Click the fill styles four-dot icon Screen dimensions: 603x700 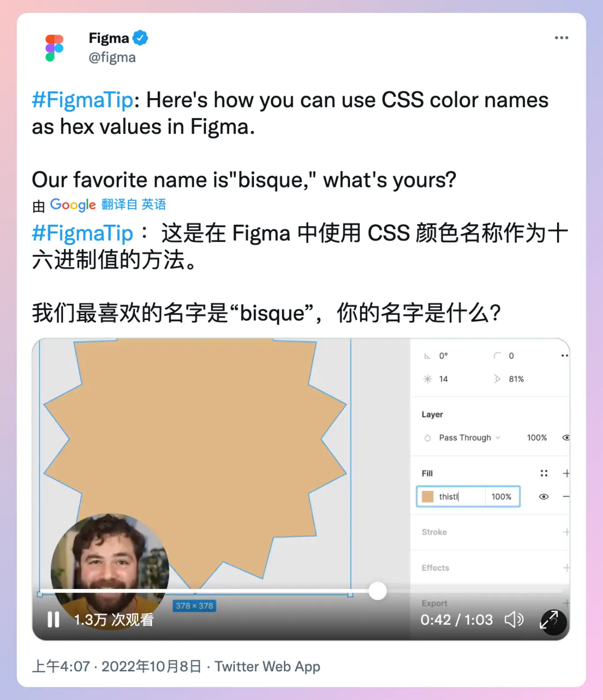[544, 473]
